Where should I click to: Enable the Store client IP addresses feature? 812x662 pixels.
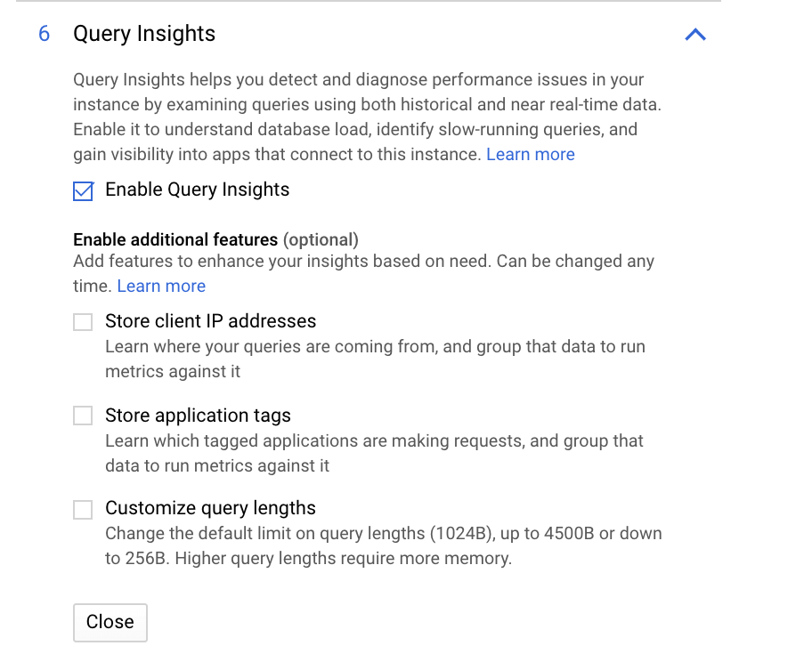click(82, 321)
